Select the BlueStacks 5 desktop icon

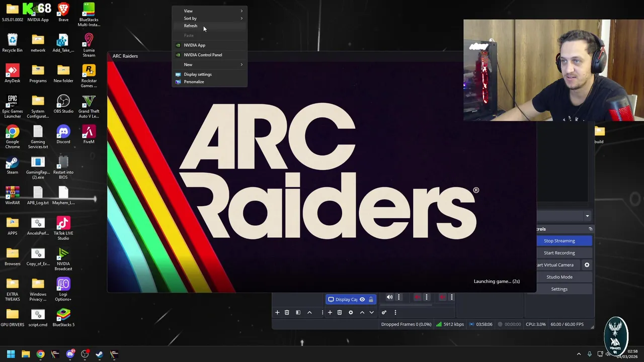pos(63,317)
